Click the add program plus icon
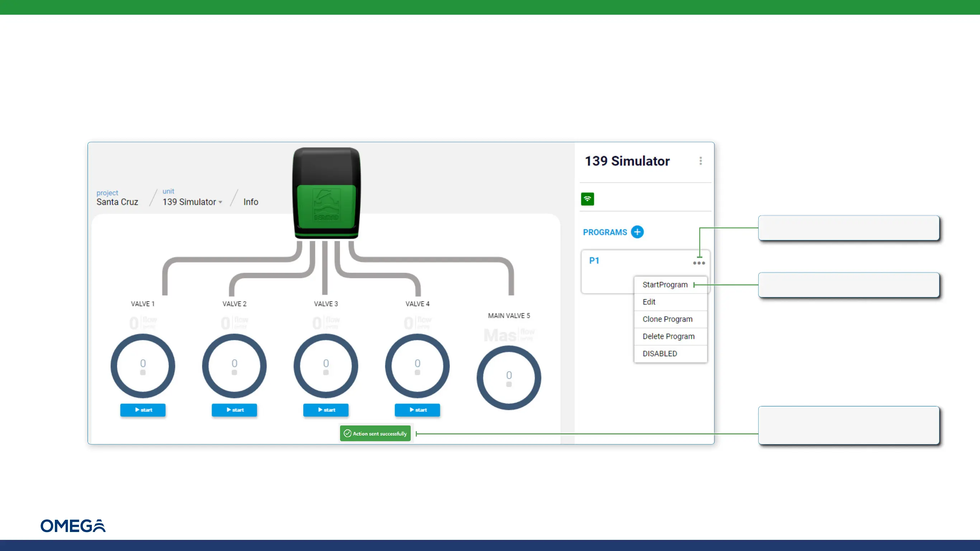This screenshot has height=551, width=980. pos(637,232)
